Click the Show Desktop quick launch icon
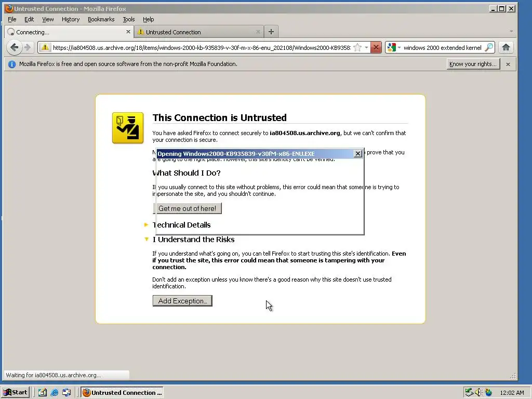 point(43,393)
